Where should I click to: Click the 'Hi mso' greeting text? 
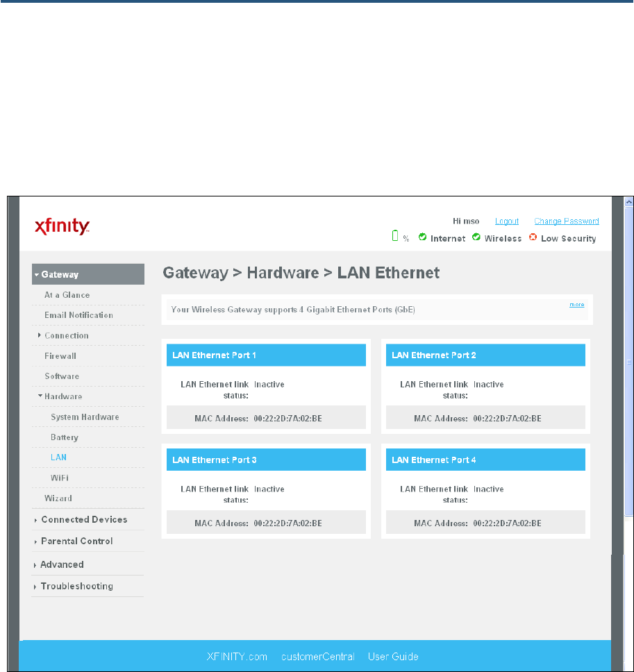[x=466, y=221]
